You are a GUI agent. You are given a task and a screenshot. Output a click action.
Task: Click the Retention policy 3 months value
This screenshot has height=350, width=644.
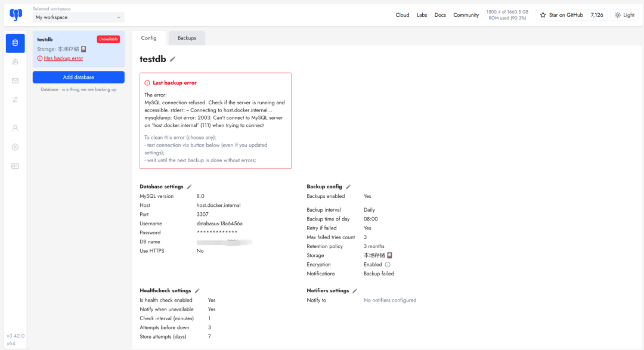point(374,246)
